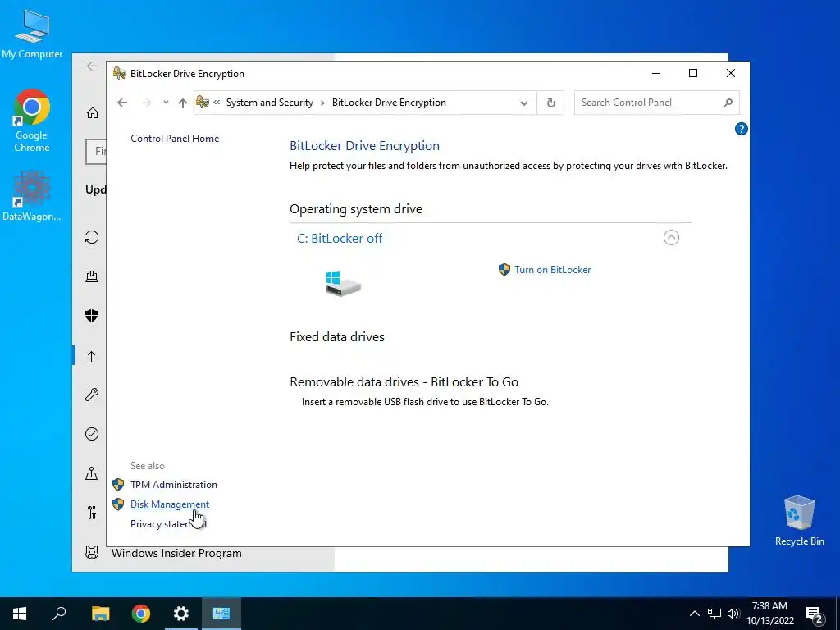Open Troubleshoot wrench icon in Settings sidebar
The height and width of the screenshot is (630, 840).
92,395
